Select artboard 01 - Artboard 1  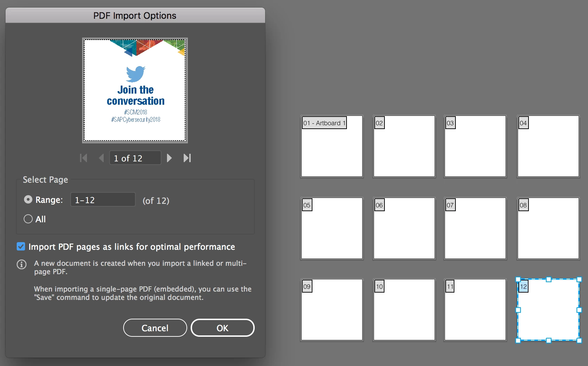[x=332, y=146]
